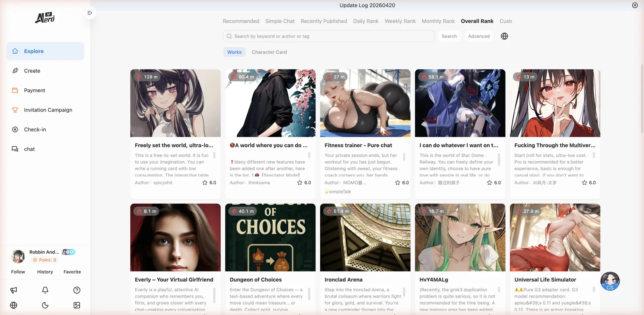The height and width of the screenshot is (315, 644).
Task: Click the image gallery icon in sidebar
Action: point(77,305)
